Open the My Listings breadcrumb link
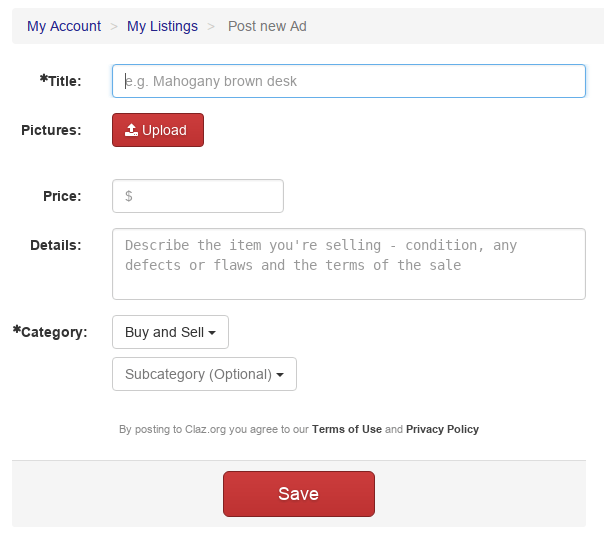 (162, 26)
